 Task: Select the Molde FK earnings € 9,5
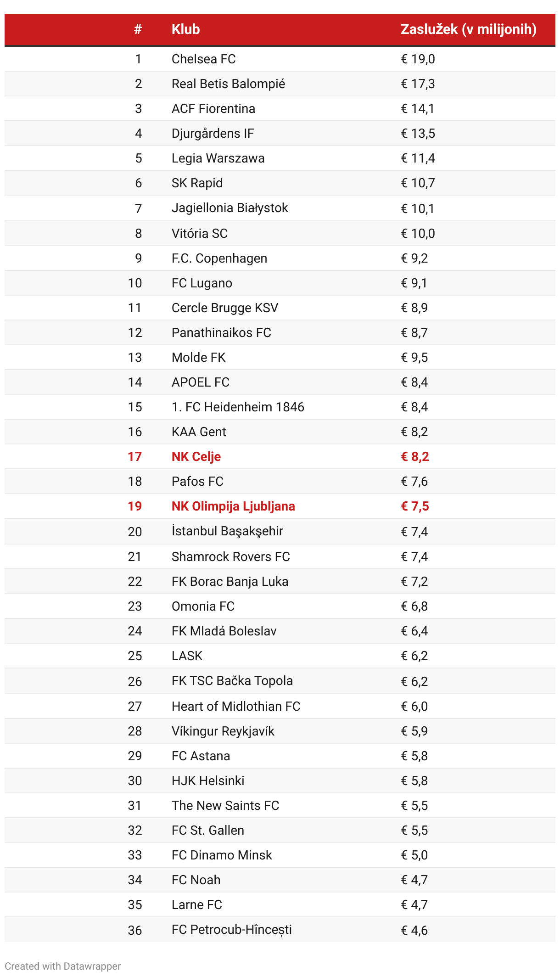(414, 357)
